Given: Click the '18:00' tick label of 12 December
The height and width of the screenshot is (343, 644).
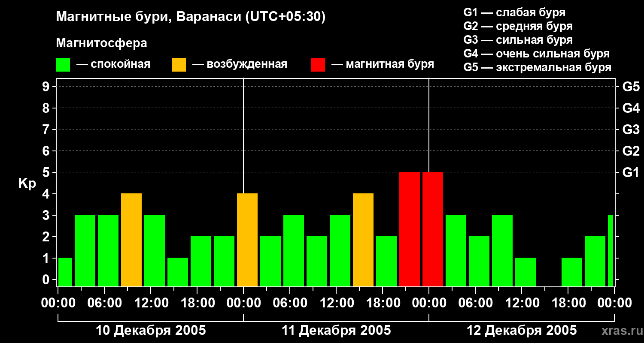Looking at the screenshot, I should coord(568,303).
